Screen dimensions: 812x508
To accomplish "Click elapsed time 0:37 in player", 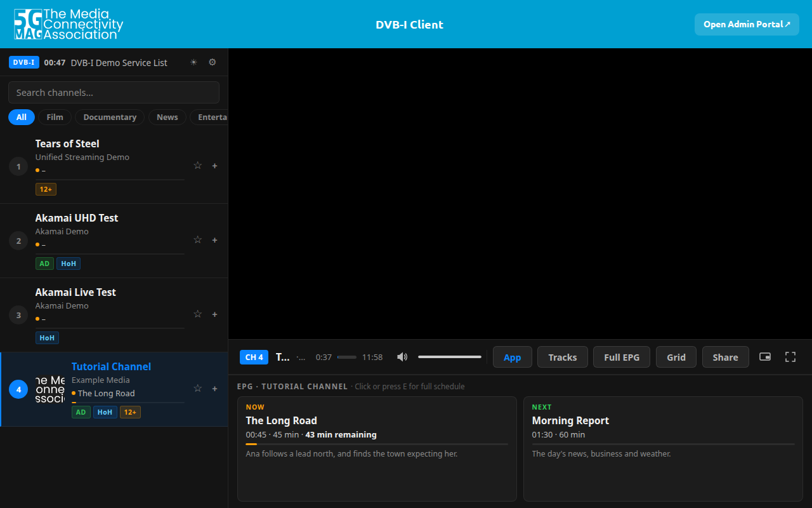I will click(x=324, y=357).
